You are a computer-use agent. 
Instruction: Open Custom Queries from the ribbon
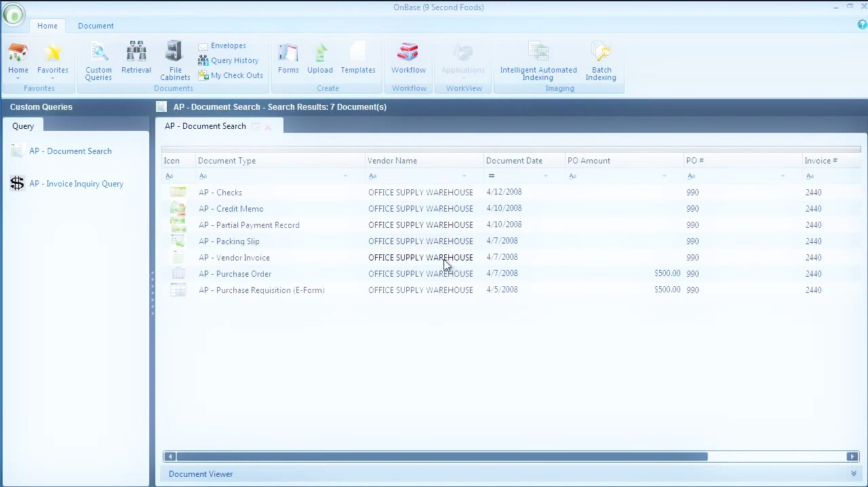pyautogui.click(x=98, y=61)
